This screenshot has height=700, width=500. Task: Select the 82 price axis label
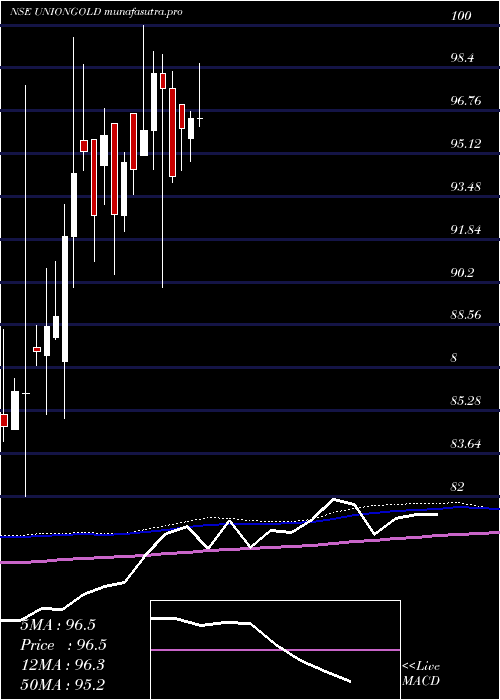(x=458, y=487)
